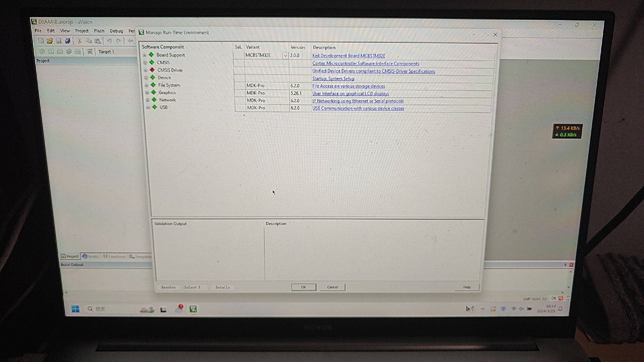Expand the File System component node
This screenshot has width=644, height=362.
147,85
